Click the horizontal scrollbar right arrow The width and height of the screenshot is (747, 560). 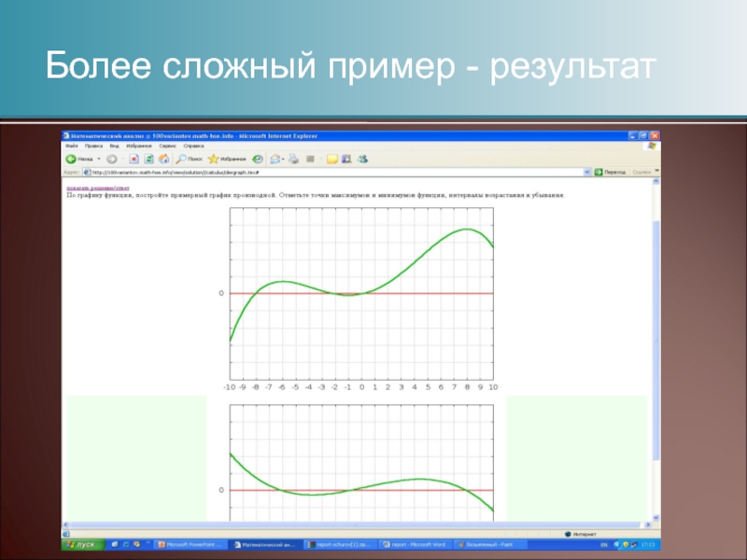coord(648,525)
